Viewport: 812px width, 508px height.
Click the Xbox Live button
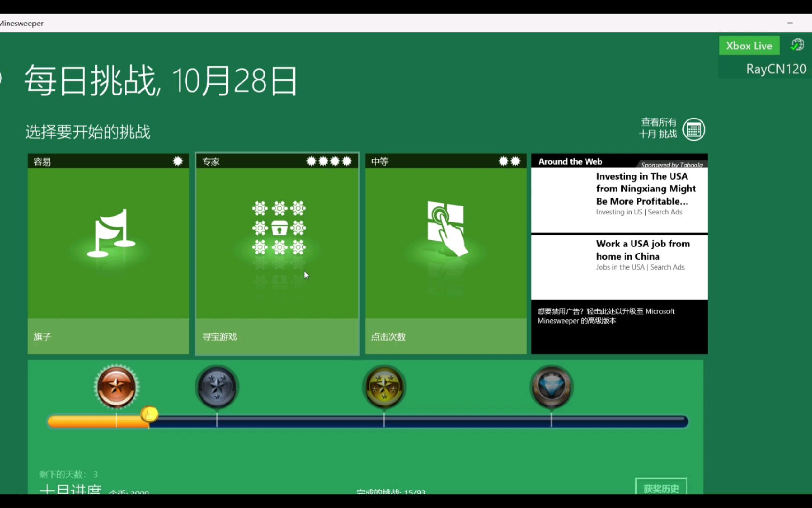click(749, 46)
